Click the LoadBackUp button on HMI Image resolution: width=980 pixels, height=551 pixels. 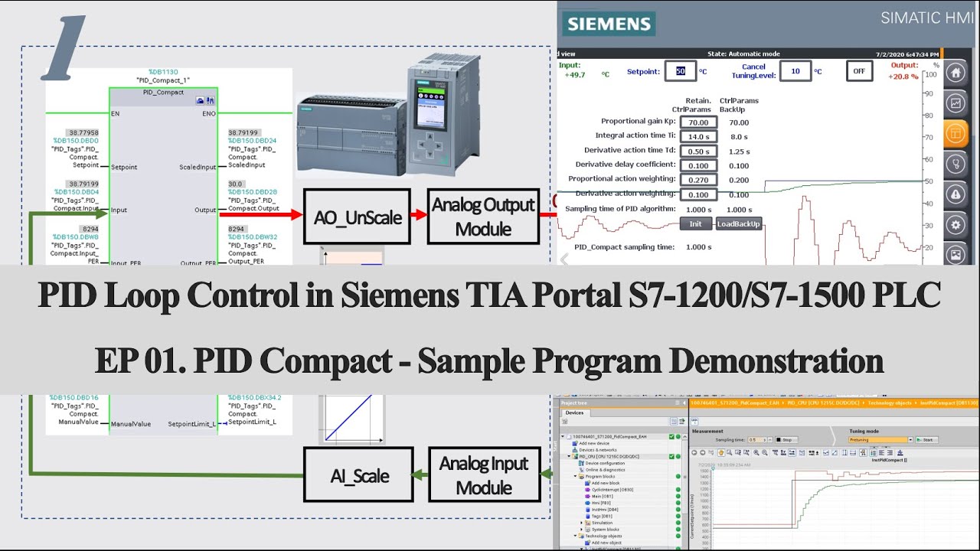pyautogui.click(x=739, y=224)
